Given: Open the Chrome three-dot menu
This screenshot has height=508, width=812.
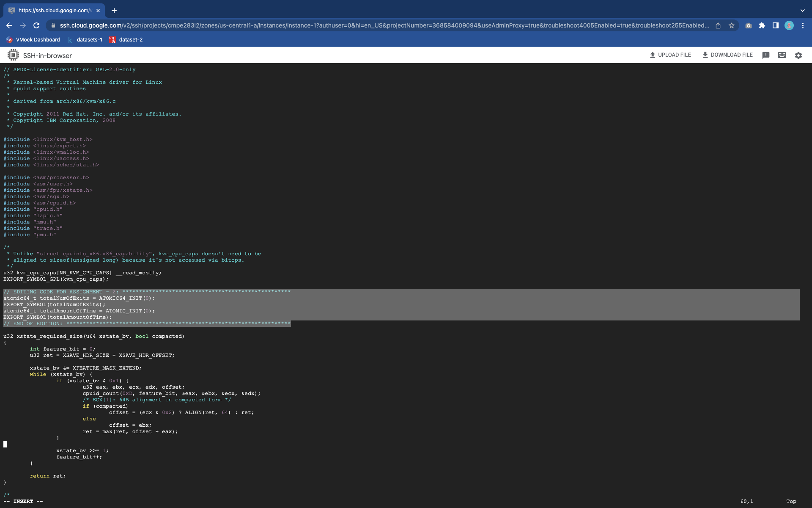Looking at the screenshot, I should click(x=803, y=25).
